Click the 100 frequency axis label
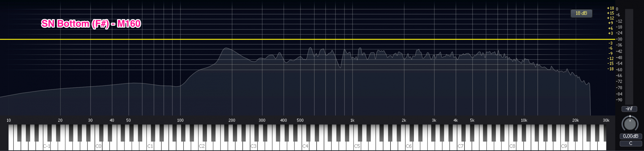The width and height of the screenshot is (644, 151). click(180, 120)
